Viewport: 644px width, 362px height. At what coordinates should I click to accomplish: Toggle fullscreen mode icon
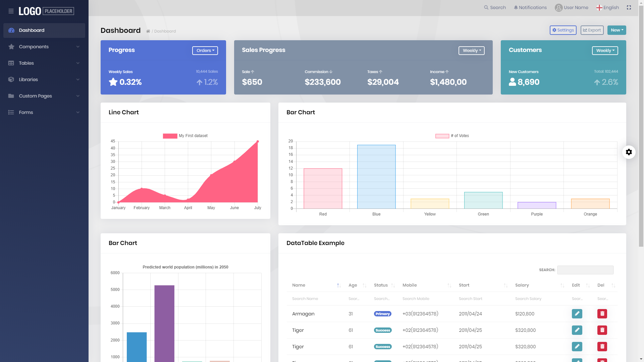629,7
